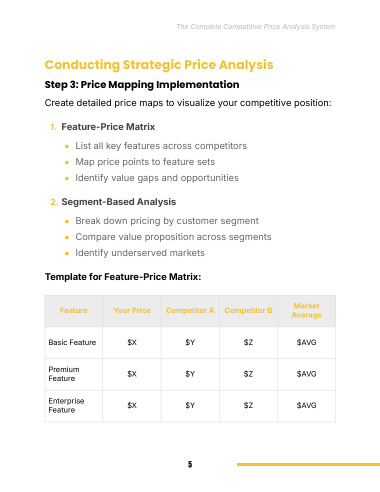The image size is (380, 492).
Task: Click 'Map price points to feature sets' bullet
Action: pyautogui.click(x=145, y=162)
